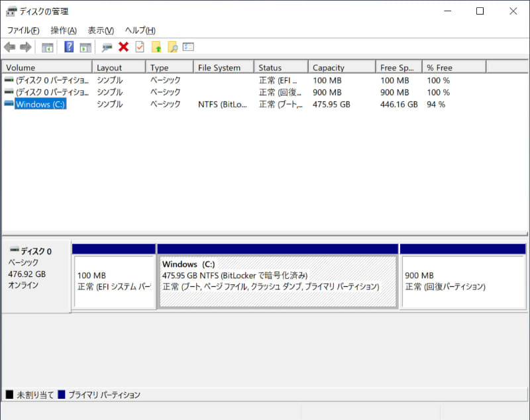Click the ディスク 0 disk icon
Viewport: 530px width, 420px height.
click(x=14, y=250)
